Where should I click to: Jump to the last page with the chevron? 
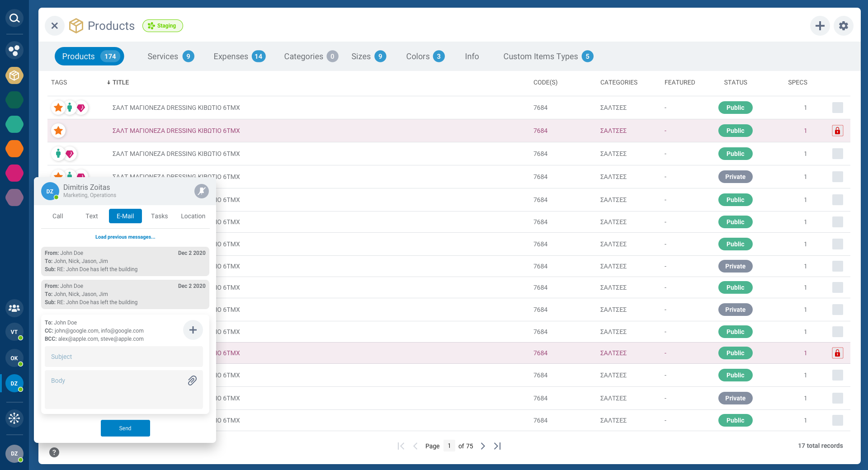click(x=497, y=446)
